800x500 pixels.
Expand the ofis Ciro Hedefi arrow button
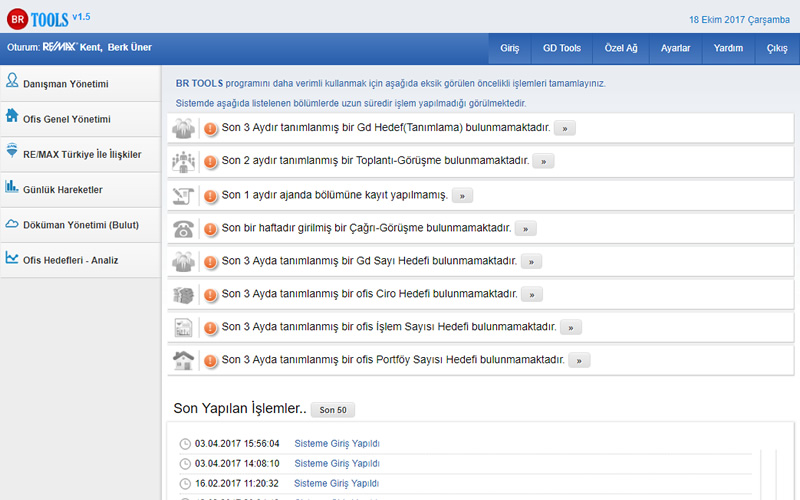point(532,294)
